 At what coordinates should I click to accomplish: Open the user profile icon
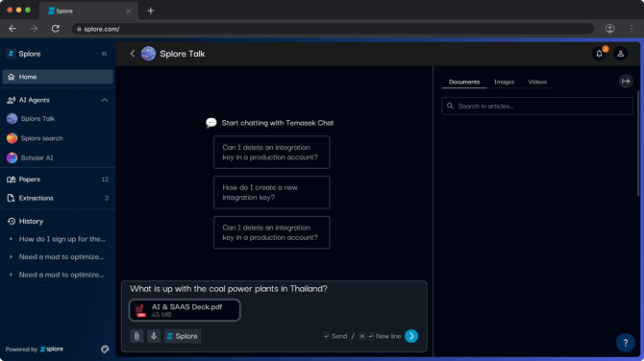[621, 54]
